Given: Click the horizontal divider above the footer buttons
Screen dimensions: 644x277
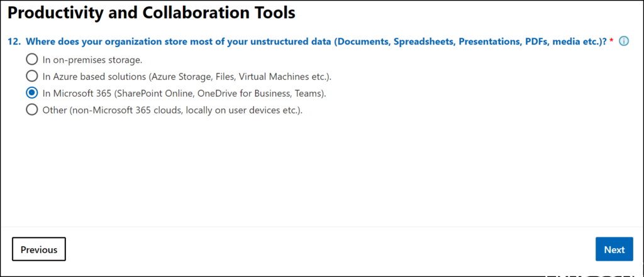Looking at the screenshot, I should pyautogui.click(x=322, y=227).
